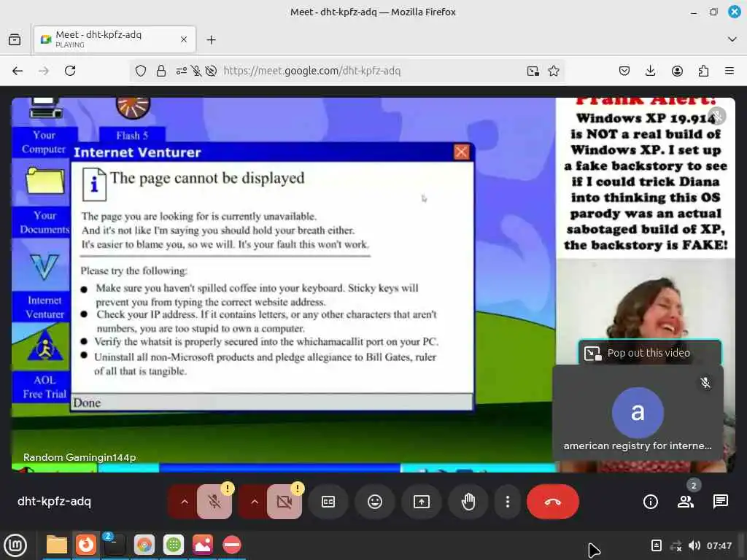Click the blocked microphone permission icon
747x560 pixels.
pos(196,71)
